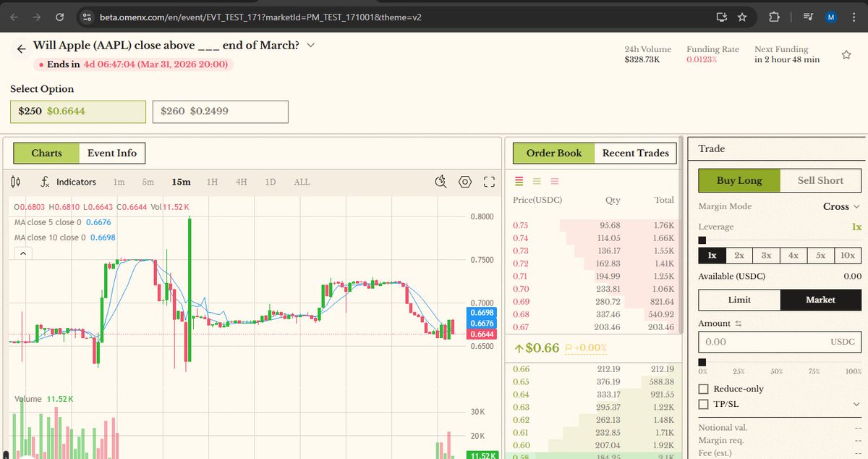
Task: Show asks-only order book view
Action: (555, 180)
